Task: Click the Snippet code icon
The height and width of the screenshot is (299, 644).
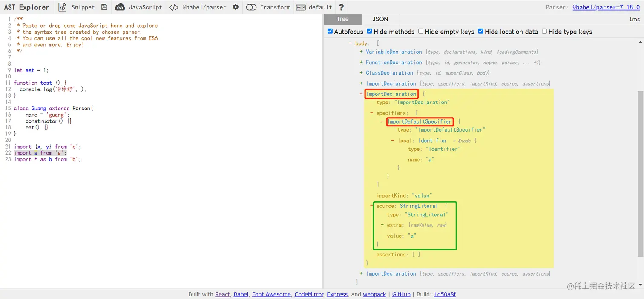Action: (63, 7)
